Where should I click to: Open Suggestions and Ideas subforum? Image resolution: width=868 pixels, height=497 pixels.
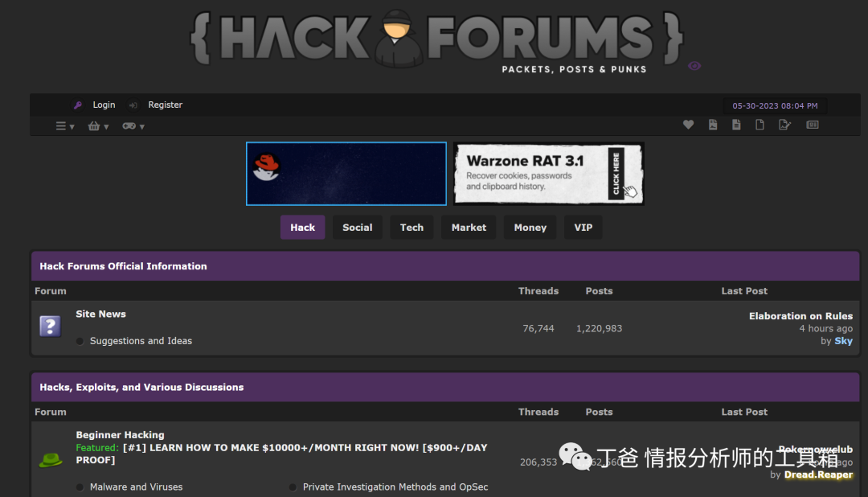point(141,341)
